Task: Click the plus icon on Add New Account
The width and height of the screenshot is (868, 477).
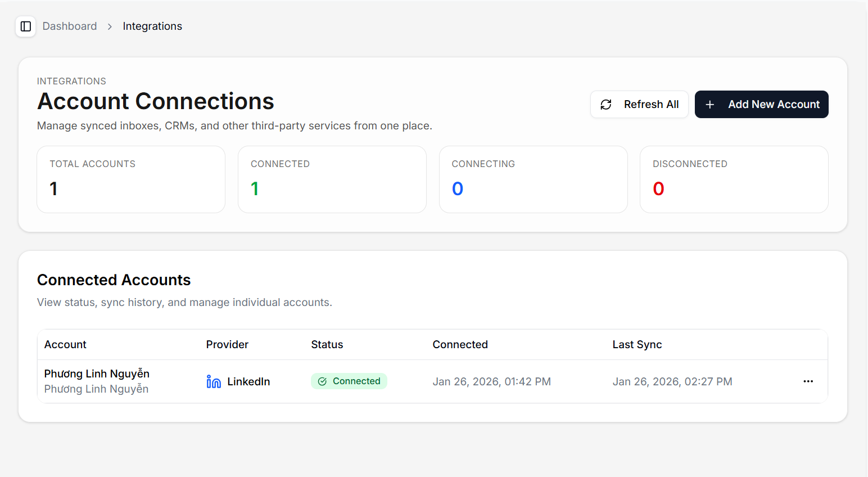Action: point(709,104)
